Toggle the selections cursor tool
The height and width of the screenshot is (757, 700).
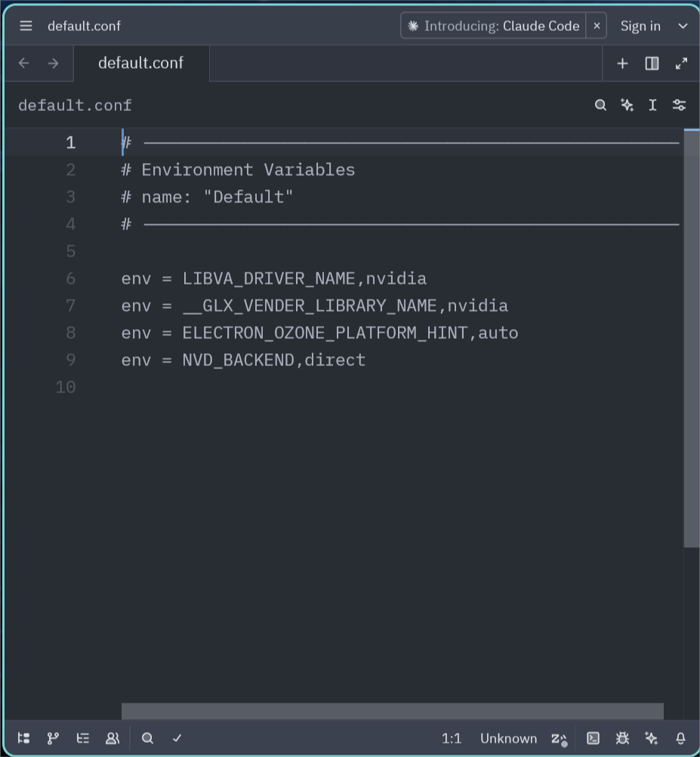[652, 105]
